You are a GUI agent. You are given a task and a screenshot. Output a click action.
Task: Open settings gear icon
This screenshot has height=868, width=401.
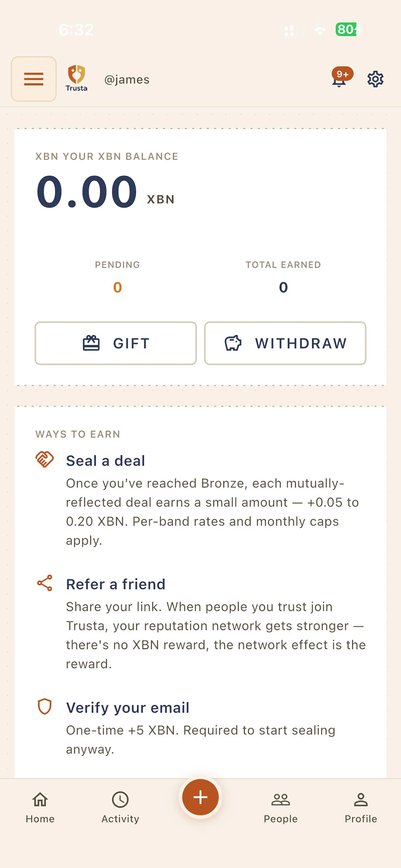click(x=375, y=79)
